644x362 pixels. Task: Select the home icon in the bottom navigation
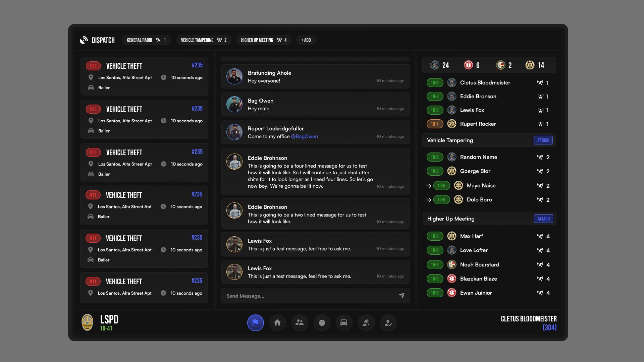(277, 323)
